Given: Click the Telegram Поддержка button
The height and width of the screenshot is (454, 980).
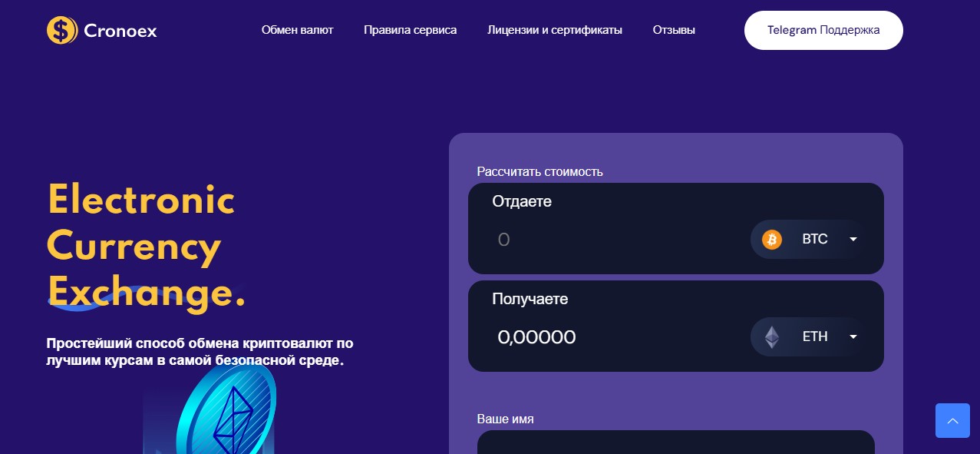Looking at the screenshot, I should (823, 30).
